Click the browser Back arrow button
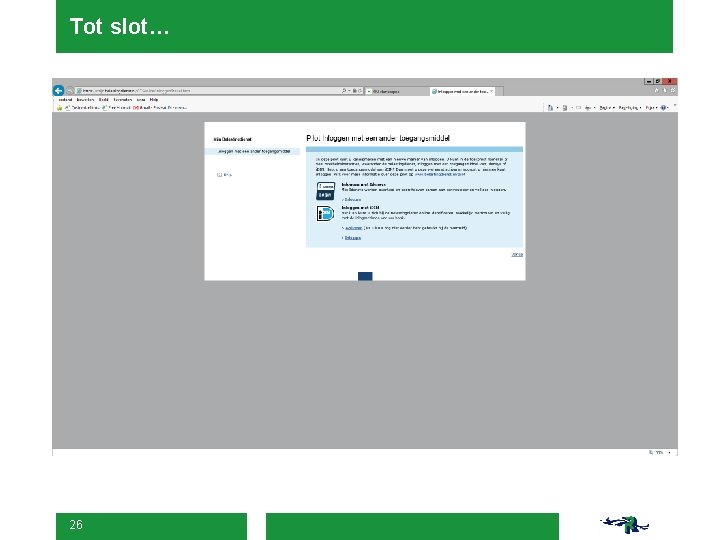 pos(58,90)
